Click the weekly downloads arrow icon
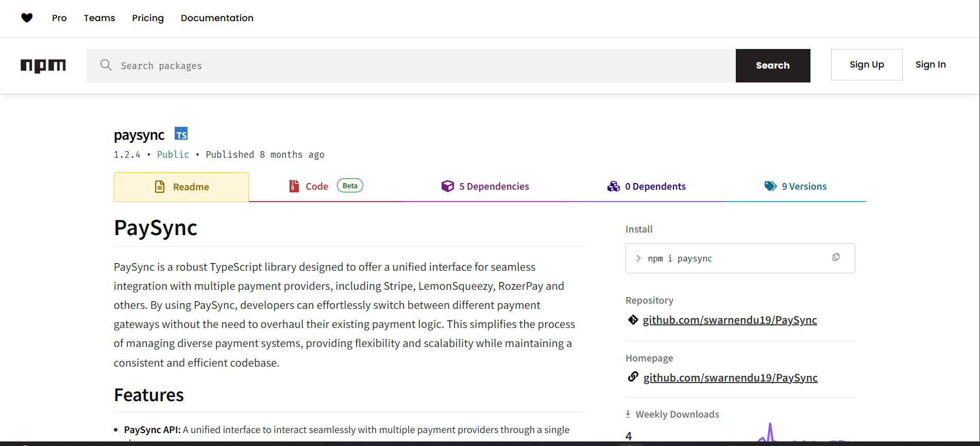The width and height of the screenshot is (980, 446). (628, 414)
